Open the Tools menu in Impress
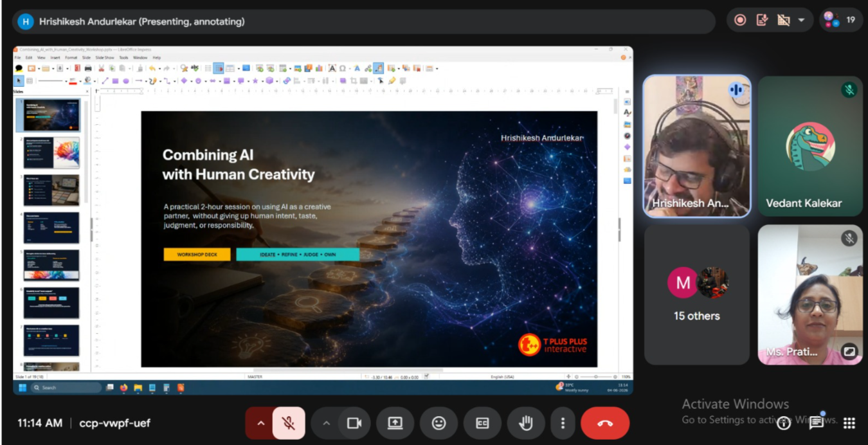Viewport: 868px width, 445px height. (123, 58)
